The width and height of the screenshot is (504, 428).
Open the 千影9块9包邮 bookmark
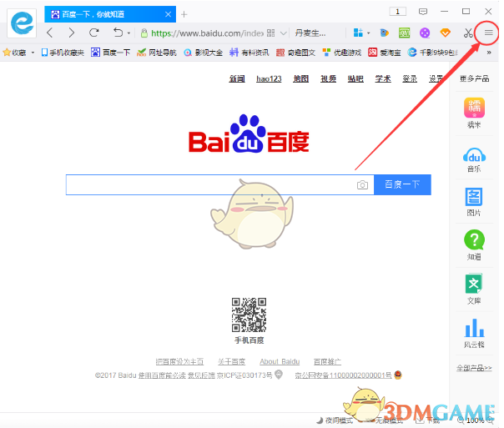click(x=433, y=53)
